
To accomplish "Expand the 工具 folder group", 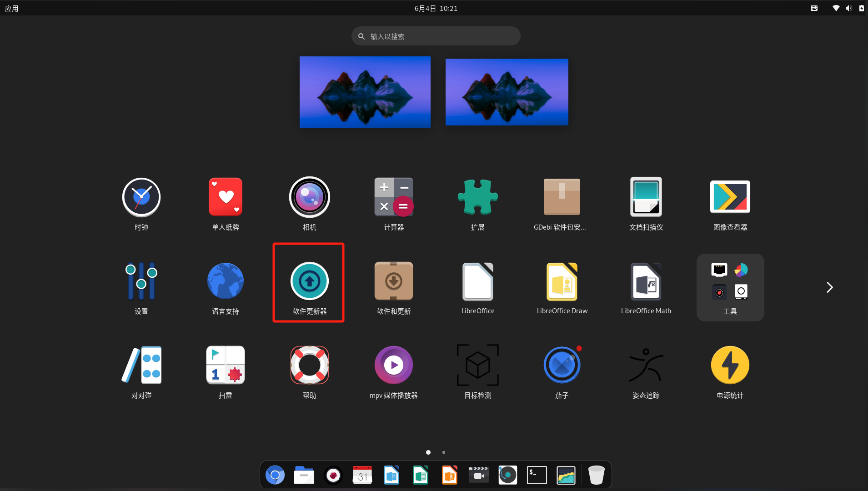I will pos(730,287).
